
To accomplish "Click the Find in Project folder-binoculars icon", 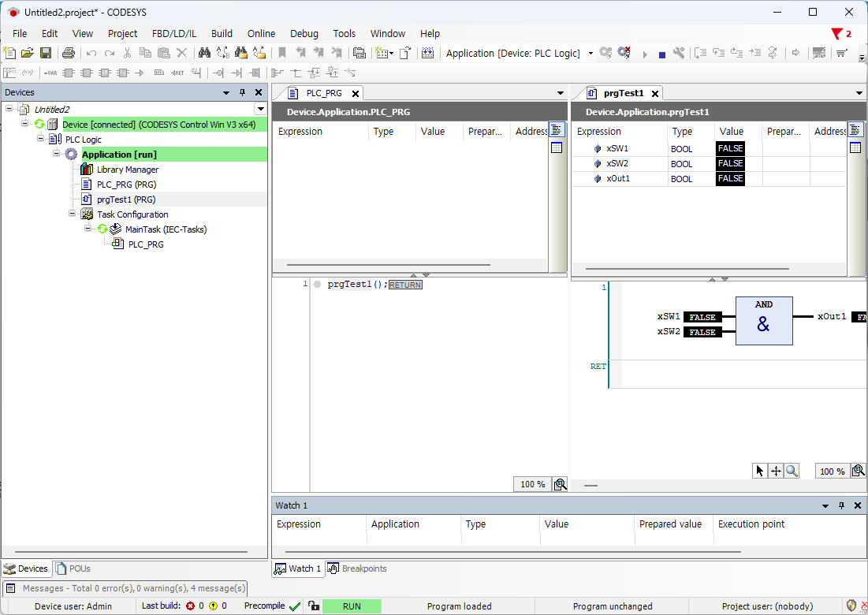I will (x=240, y=53).
